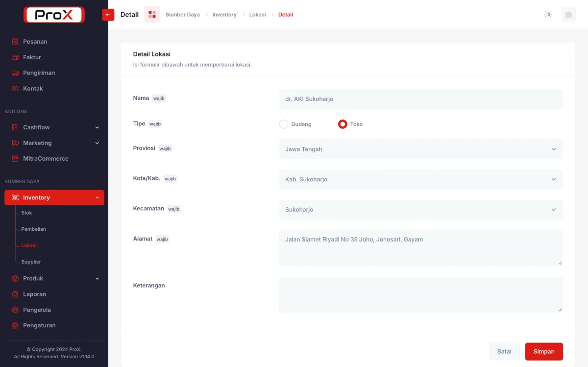
Task: Open the Kecamatan dropdown
Action: [421, 210]
